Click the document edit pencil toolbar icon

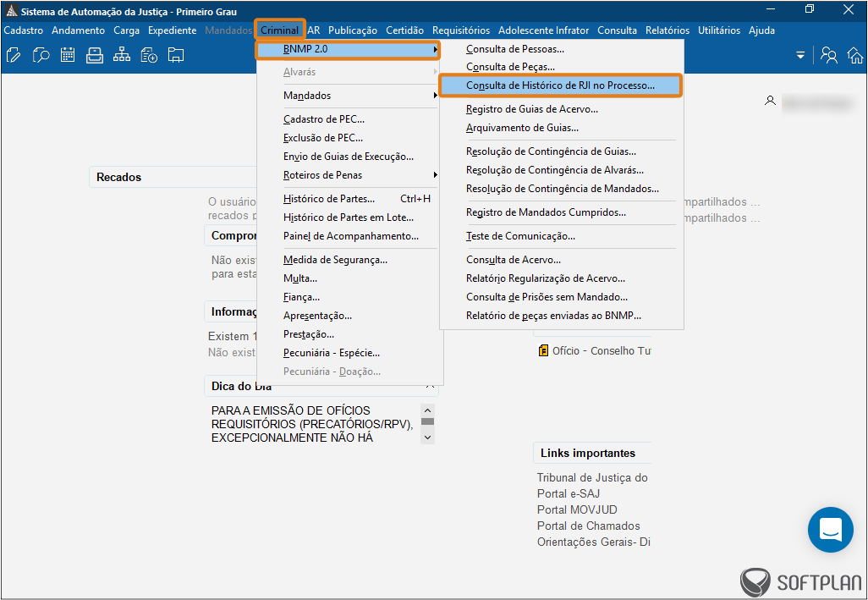point(14,55)
